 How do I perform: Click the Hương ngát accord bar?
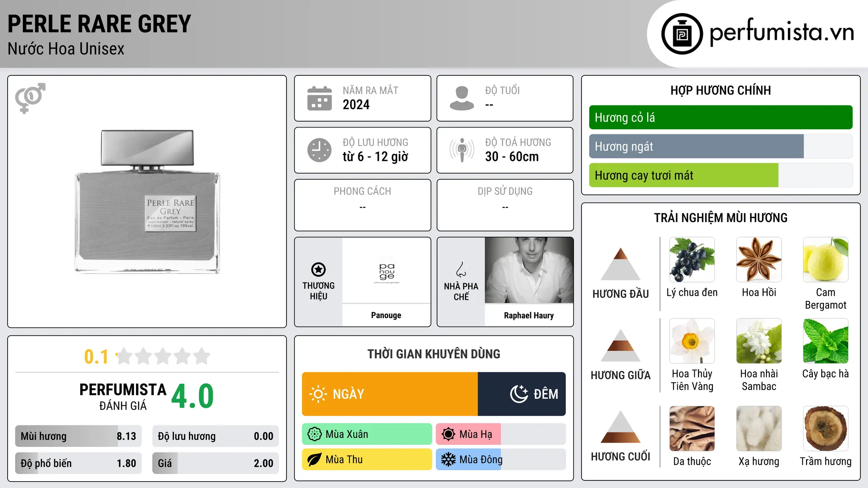tap(721, 146)
